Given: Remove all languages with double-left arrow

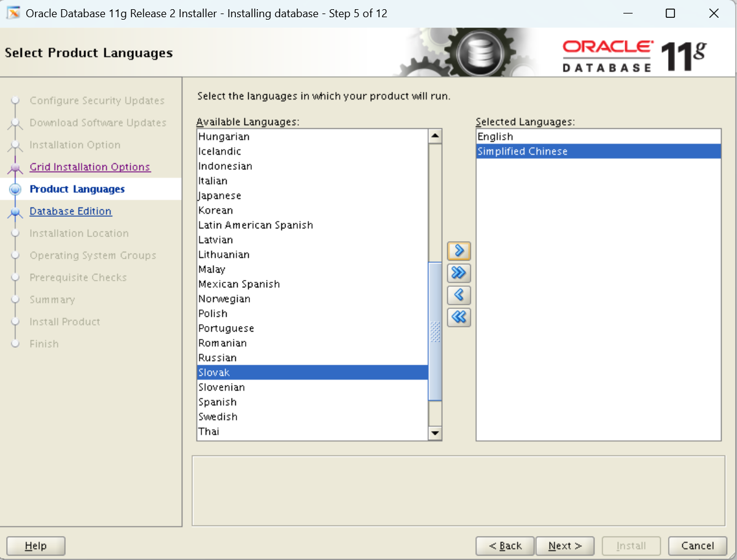Looking at the screenshot, I should pyautogui.click(x=459, y=317).
